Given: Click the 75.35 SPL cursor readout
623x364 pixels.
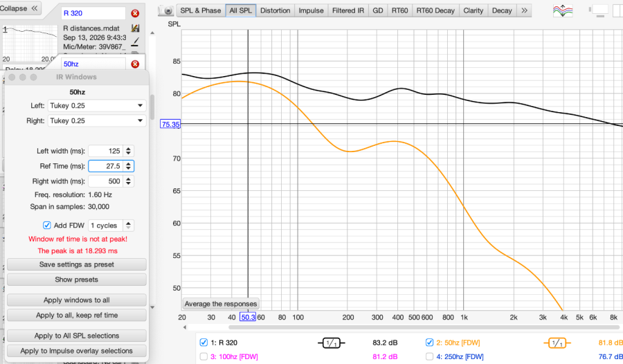Looking at the screenshot, I should coord(170,125).
